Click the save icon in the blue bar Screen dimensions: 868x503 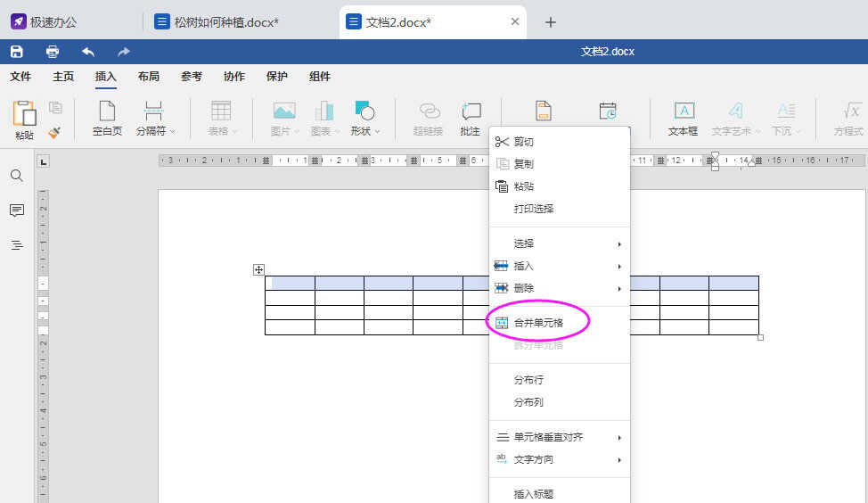(x=17, y=52)
